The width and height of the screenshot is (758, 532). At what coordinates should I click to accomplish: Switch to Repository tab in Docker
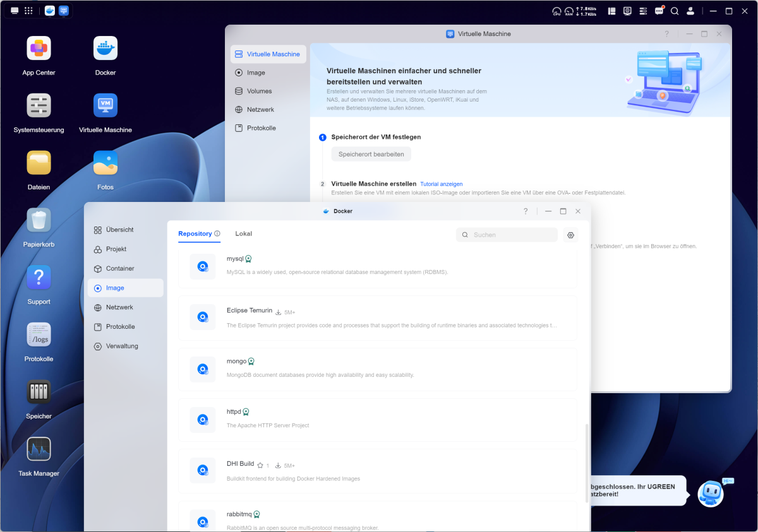(x=195, y=233)
